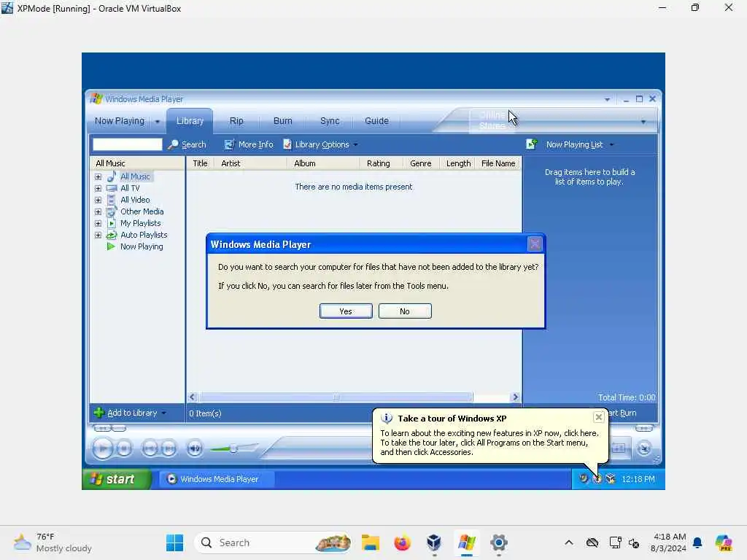Screen dimensions: 747x560
Task: Select the Auto Playlists icon
Action: coord(112,235)
